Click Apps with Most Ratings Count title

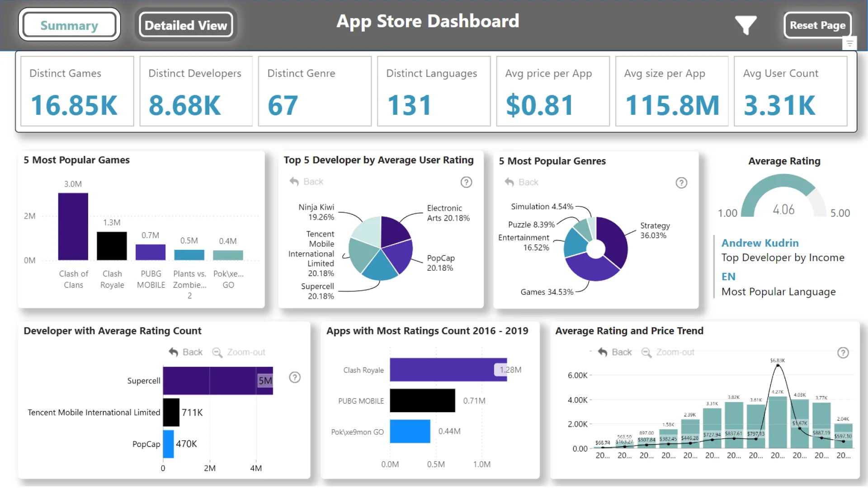[427, 331]
